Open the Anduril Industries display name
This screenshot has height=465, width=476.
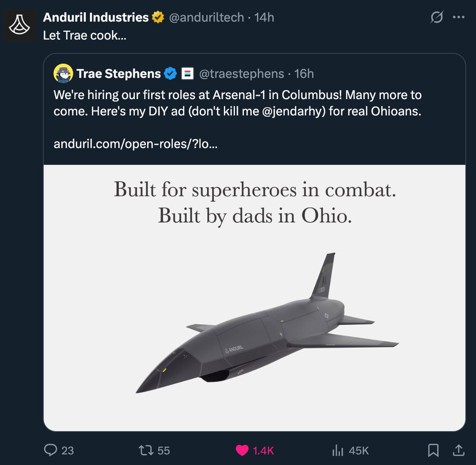[x=96, y=18]
